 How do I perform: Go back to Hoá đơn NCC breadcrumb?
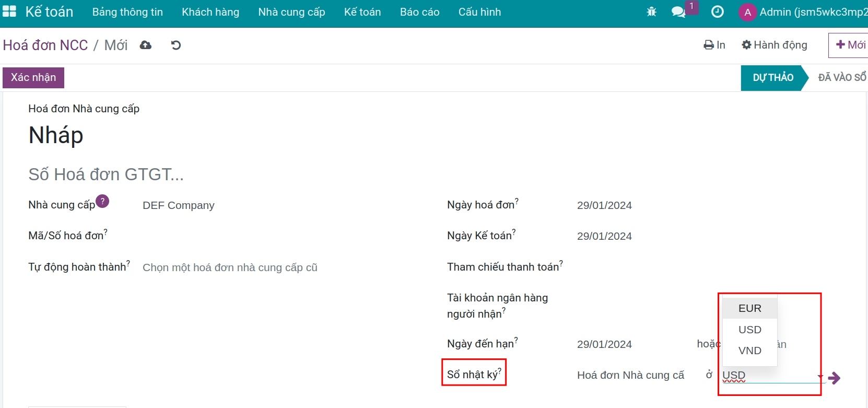(45, 45)
